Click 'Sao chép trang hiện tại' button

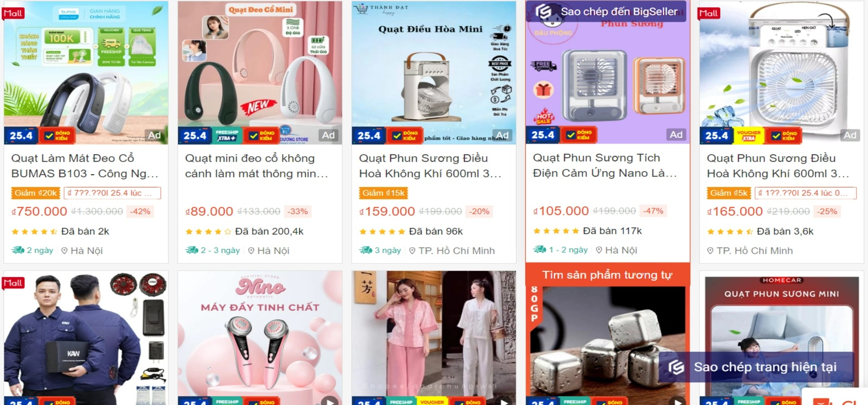tap(756, 367)
